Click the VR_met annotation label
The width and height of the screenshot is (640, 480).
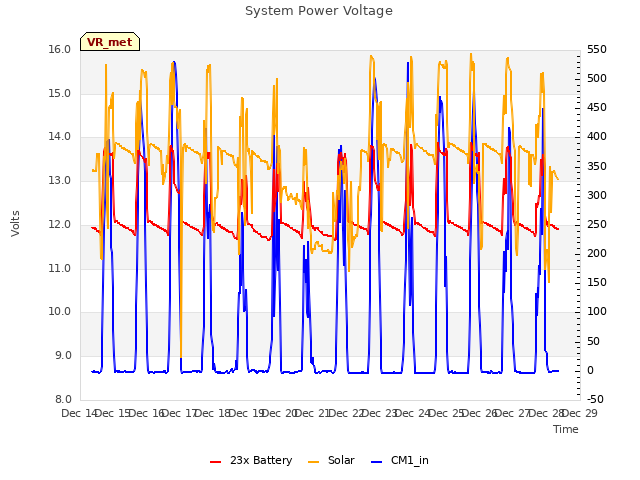tap(110, 42)
